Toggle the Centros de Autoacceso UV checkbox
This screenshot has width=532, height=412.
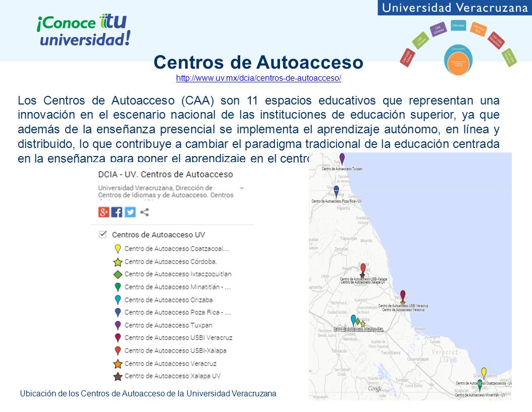click(x=102, y=234)
